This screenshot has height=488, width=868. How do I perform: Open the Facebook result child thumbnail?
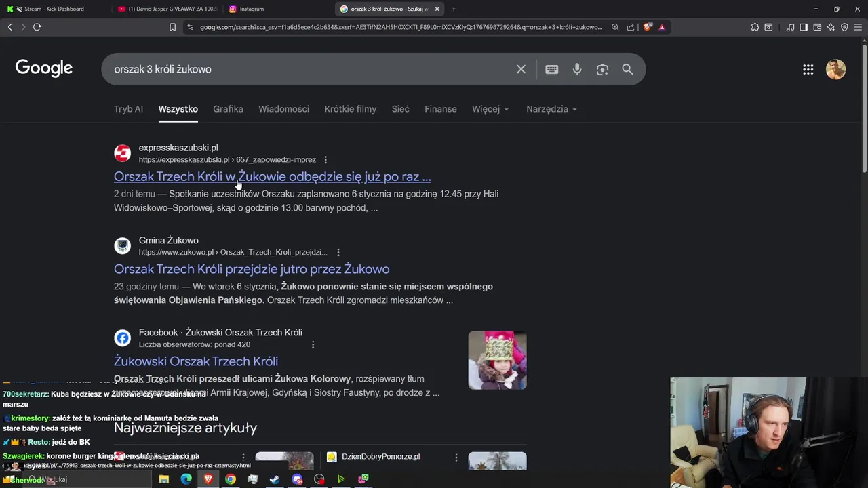click(x=497, y=360)
